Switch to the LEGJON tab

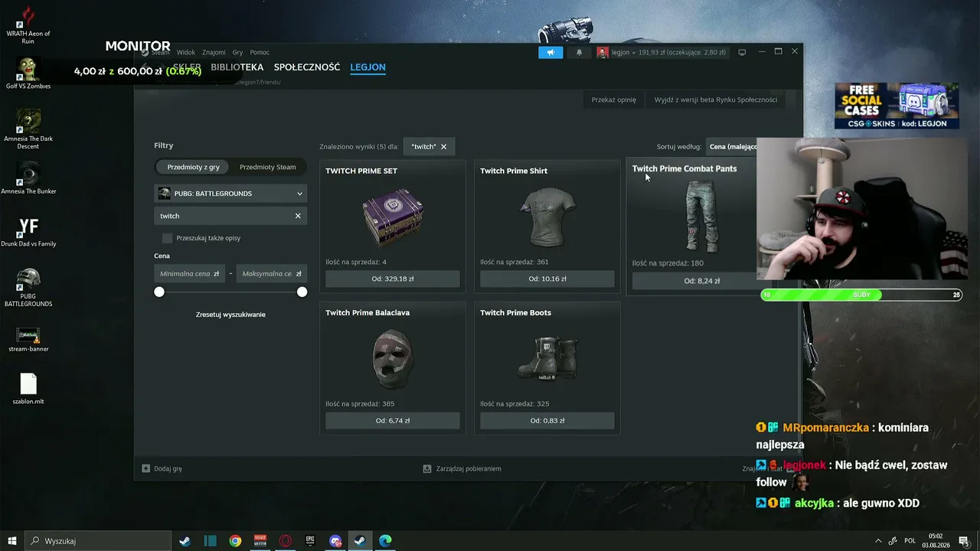pyautogui.click(x=367, y=67)
